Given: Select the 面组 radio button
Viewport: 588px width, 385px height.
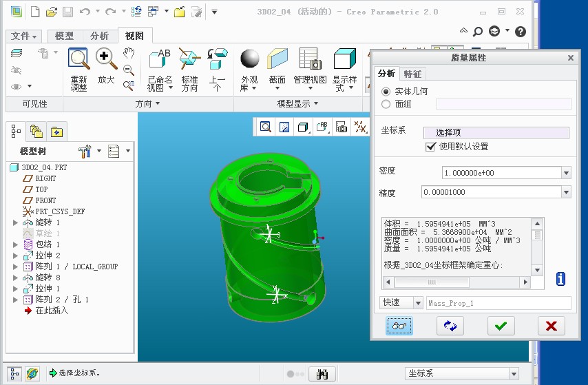Looking at the screenshot, I should click(386, 104).
